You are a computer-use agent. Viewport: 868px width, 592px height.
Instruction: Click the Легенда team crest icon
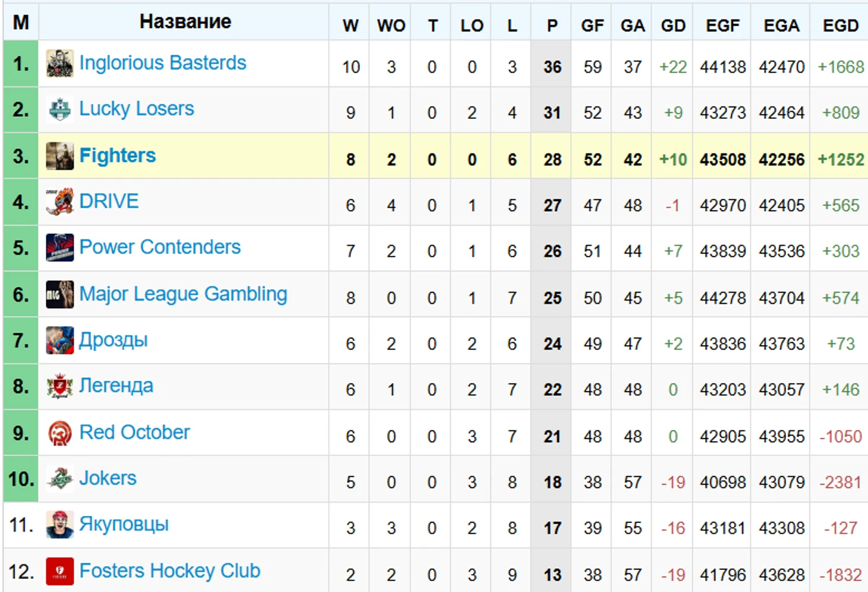click(x=59, y=387)
